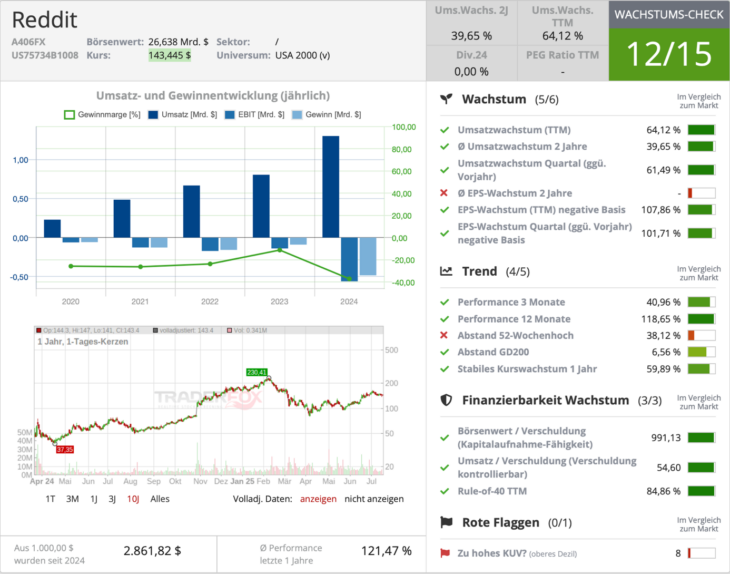Viewport: 730px width, 574px height.
Task: Click the Rote Flaggen black flag icon
Action: point(446,522)
